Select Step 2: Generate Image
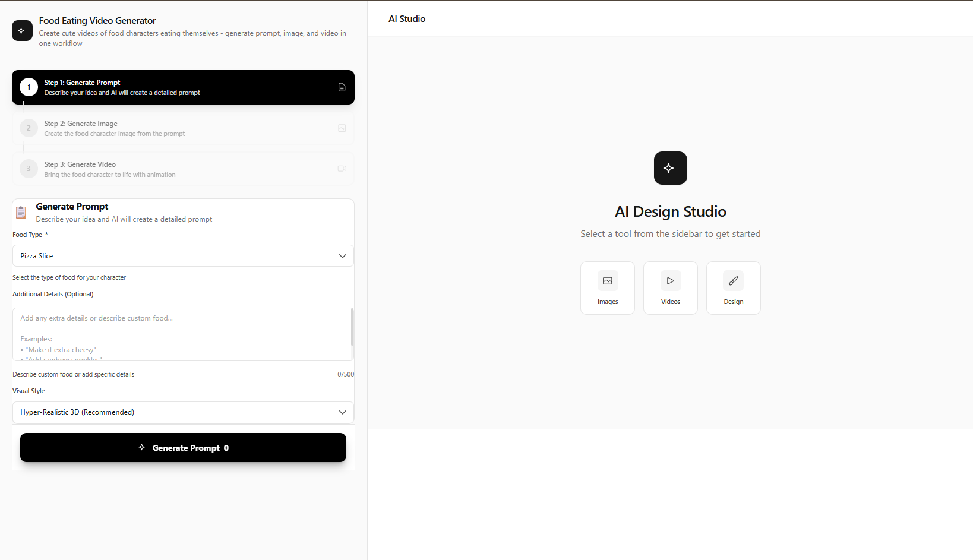 pos(183,128)
